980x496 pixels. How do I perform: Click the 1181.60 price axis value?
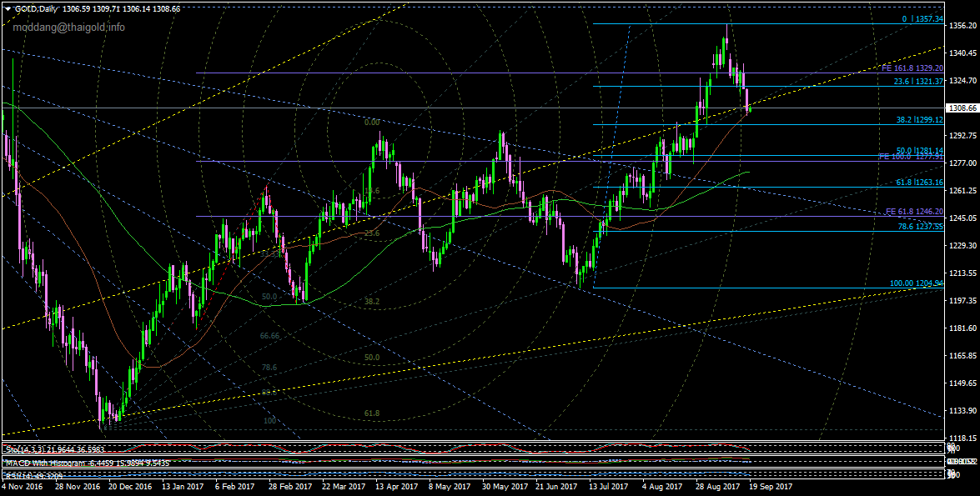point(963,328)
